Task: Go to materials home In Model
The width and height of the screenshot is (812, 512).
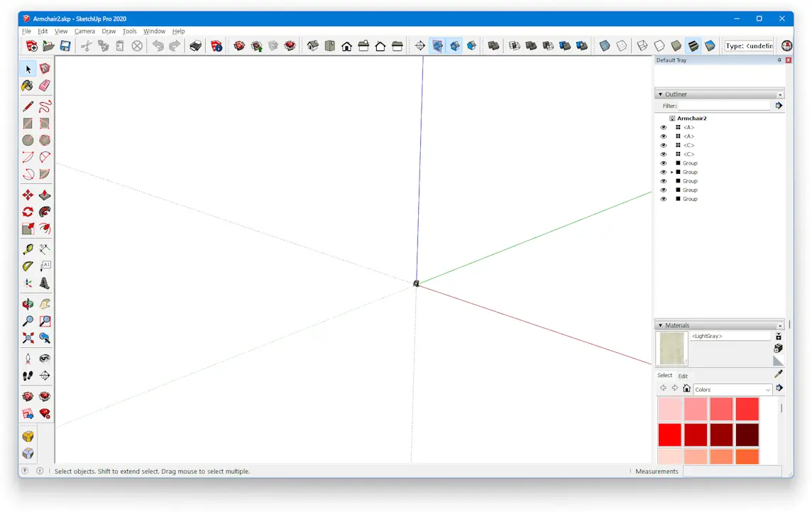Action: [x=686, y=388]
